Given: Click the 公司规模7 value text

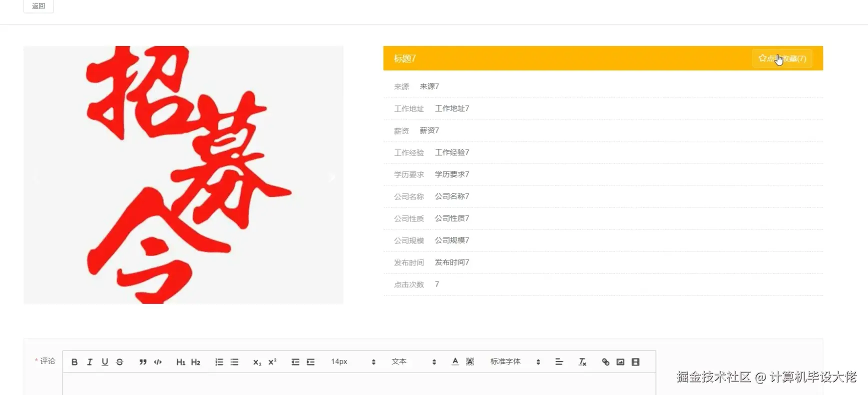Looking at the screenshot, I should point(452,240).
